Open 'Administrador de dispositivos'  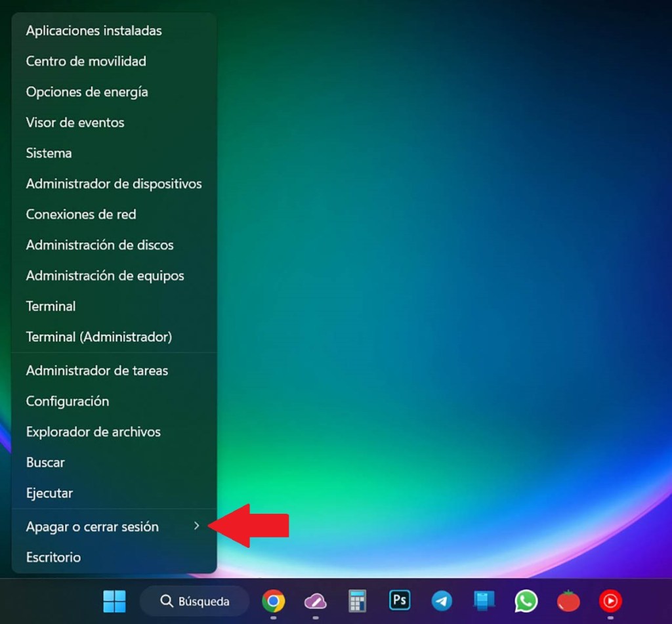click(114, 184)
